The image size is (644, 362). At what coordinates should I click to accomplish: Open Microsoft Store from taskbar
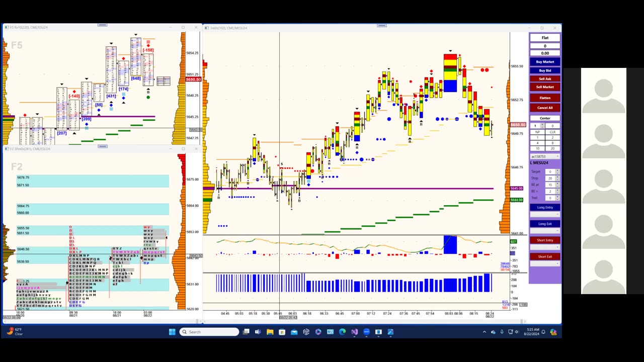click(x=282, y=332)
